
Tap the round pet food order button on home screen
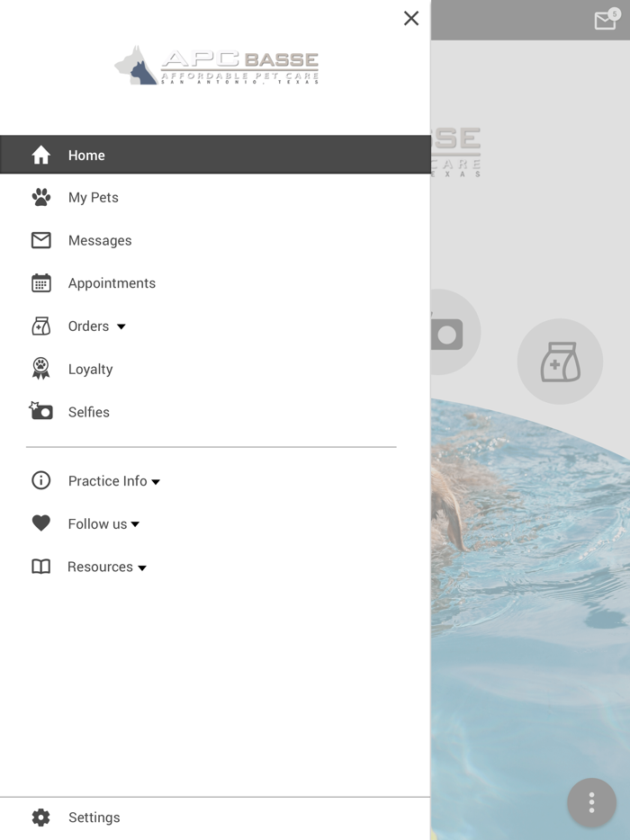560,362
